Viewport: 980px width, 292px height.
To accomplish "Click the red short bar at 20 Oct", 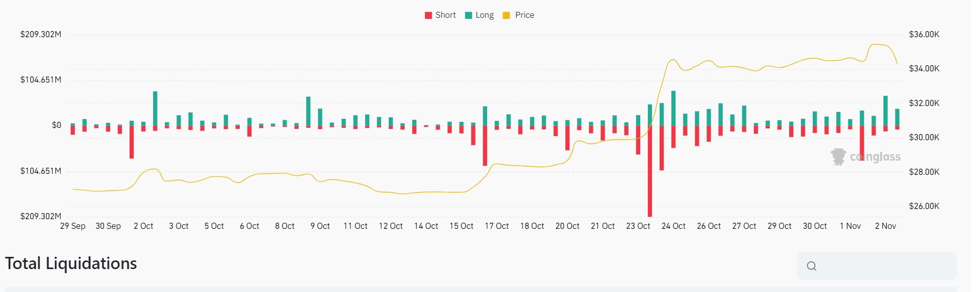I will pyautogui.click(x=567, y=138).
